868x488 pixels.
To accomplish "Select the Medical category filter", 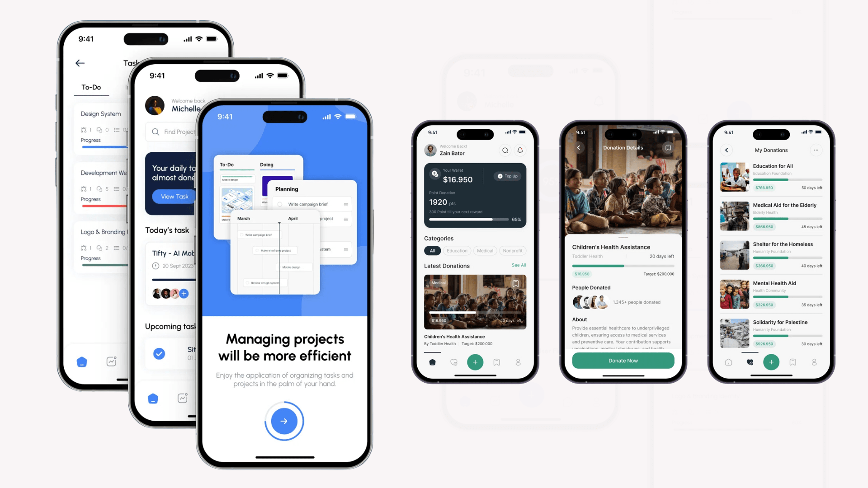I will pos(484,250).
